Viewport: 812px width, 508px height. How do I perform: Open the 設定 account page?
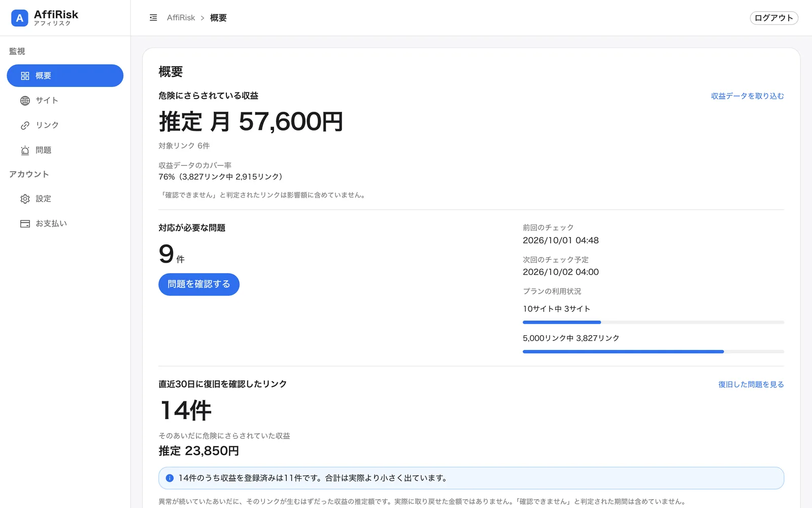pos(65,199)
